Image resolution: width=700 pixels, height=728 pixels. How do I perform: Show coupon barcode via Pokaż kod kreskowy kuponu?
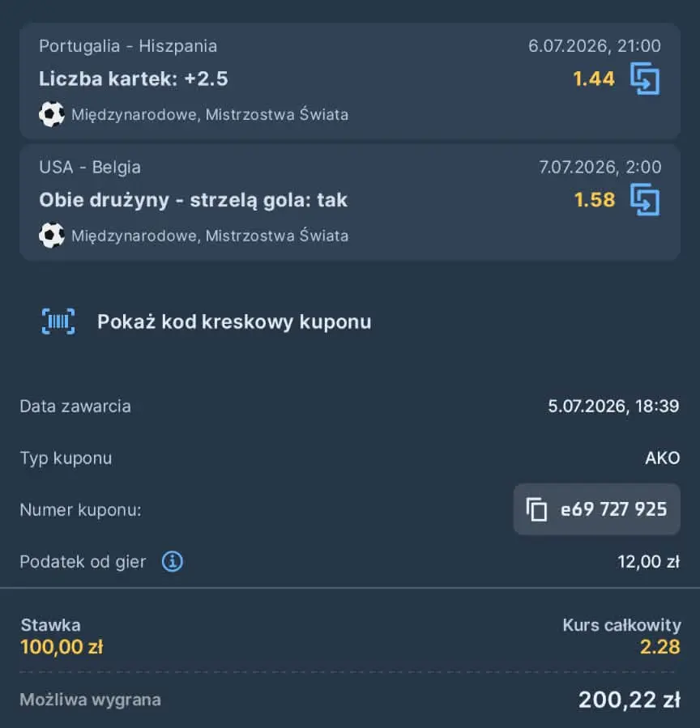click(x=234, y=321)
